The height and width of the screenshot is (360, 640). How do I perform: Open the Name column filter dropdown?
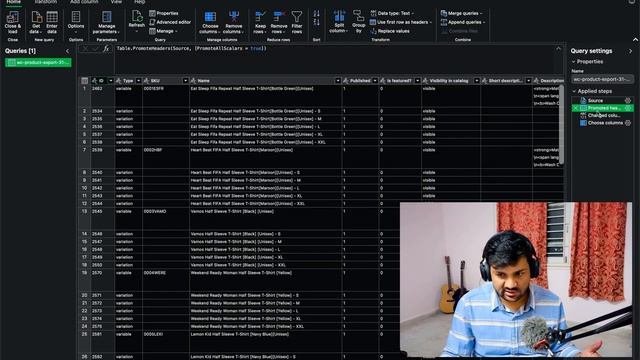pyautogui.click(x=338, y=81)
